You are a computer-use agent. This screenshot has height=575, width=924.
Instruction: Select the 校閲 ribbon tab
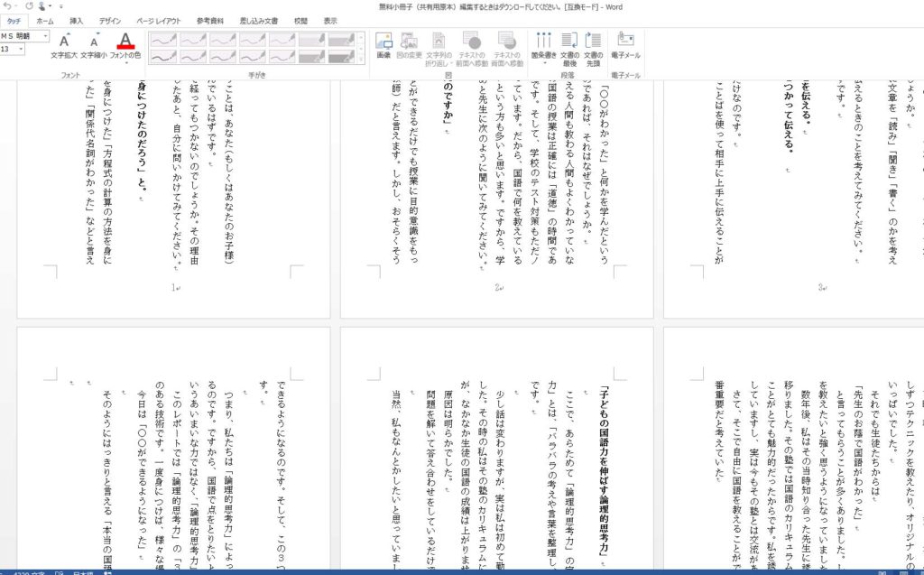point(300,21)
